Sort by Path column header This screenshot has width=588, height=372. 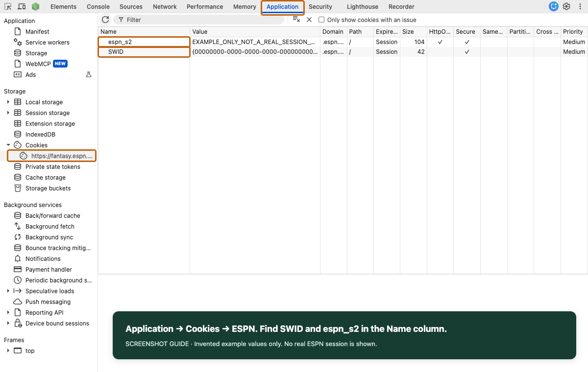coord(360,32)
